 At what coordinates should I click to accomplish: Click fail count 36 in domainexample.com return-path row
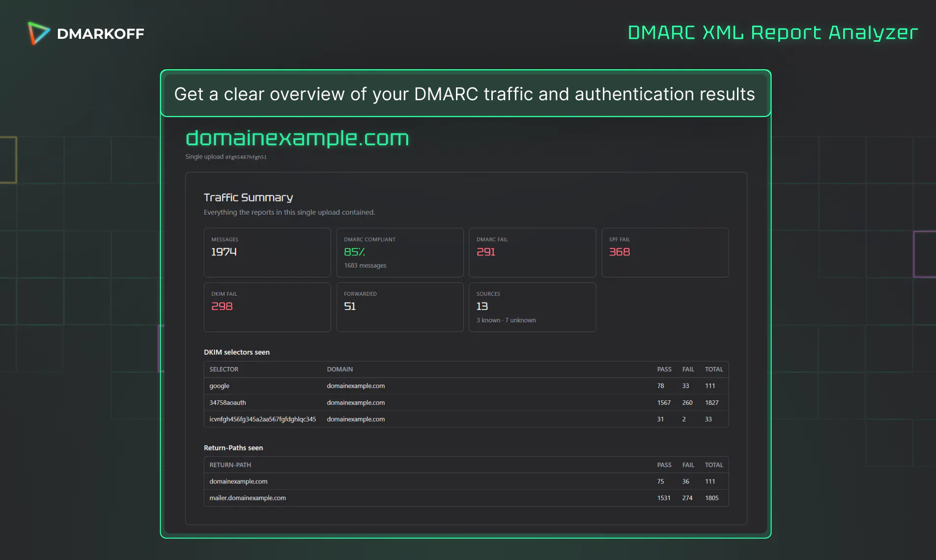[685, 481]
